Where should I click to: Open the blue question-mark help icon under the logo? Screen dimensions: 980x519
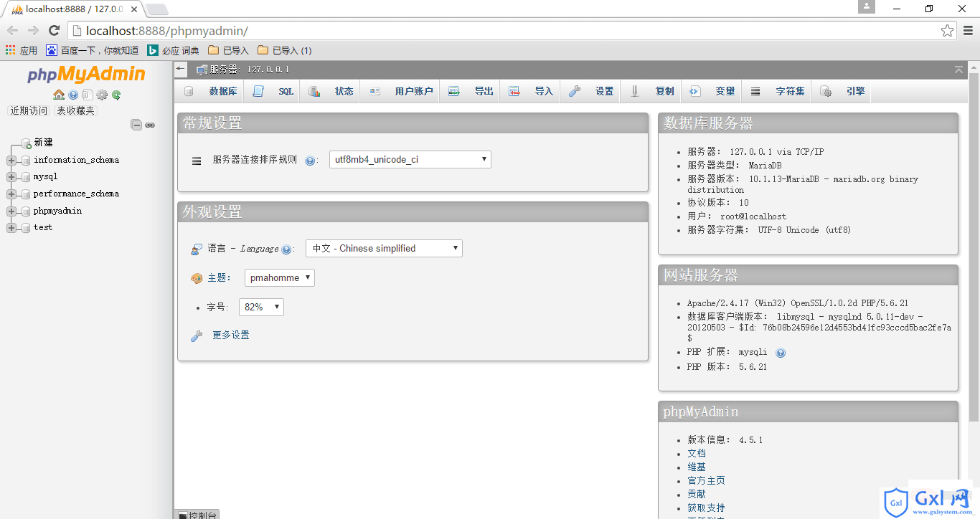pos(73,95)
